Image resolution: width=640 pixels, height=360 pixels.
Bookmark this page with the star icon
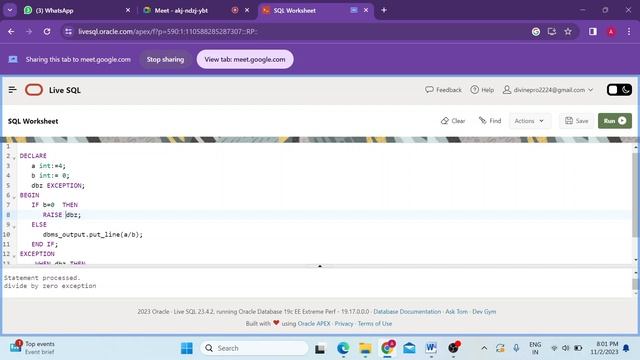[x=568, y=31]
